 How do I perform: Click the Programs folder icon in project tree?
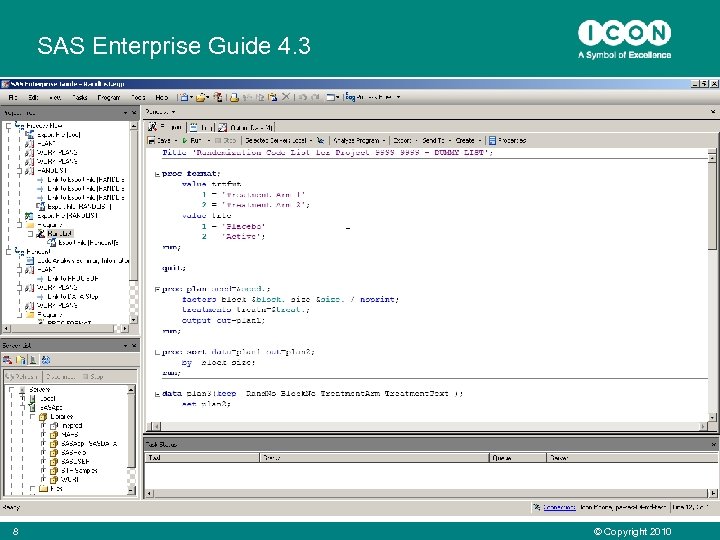click(x=30, y=225)
